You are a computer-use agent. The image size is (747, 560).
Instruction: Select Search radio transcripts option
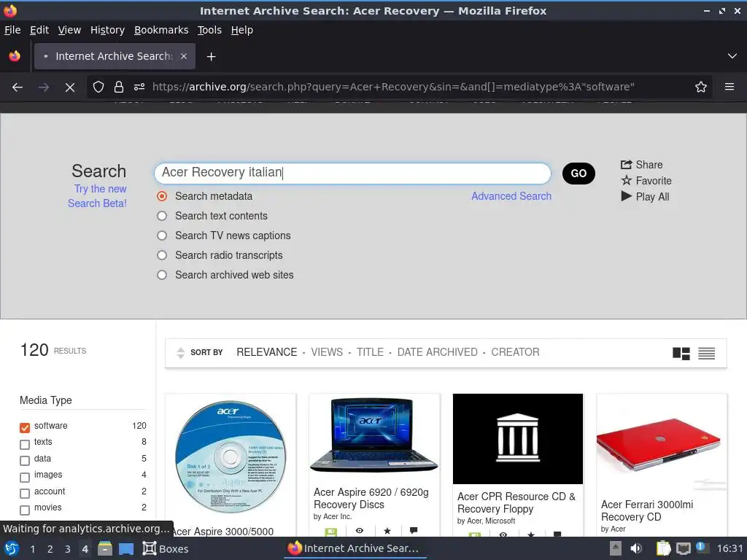tap(162, 255)
